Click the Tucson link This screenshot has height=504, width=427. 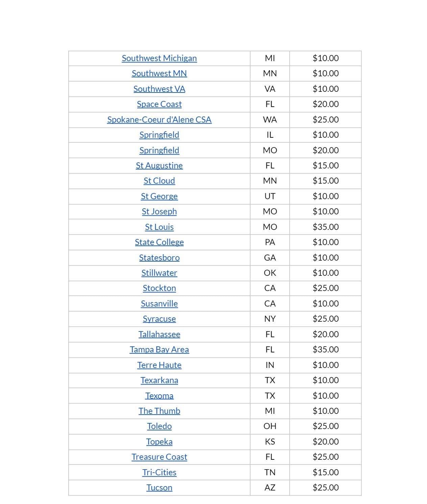[159, 488]
